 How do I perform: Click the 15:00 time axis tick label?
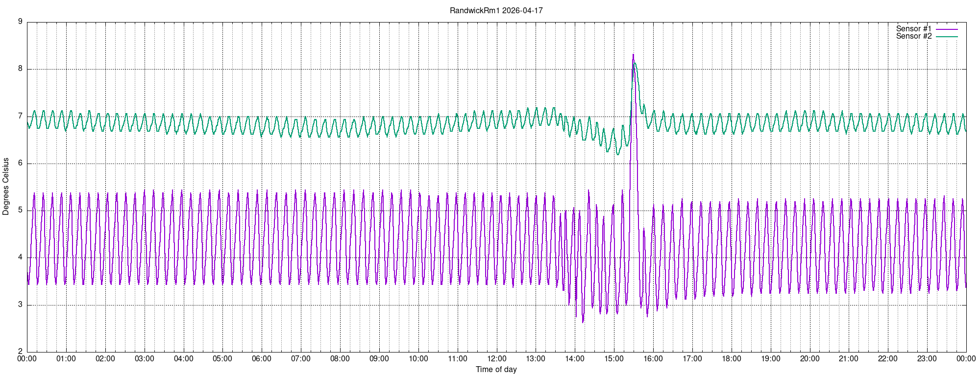click(x=614, y=358)
